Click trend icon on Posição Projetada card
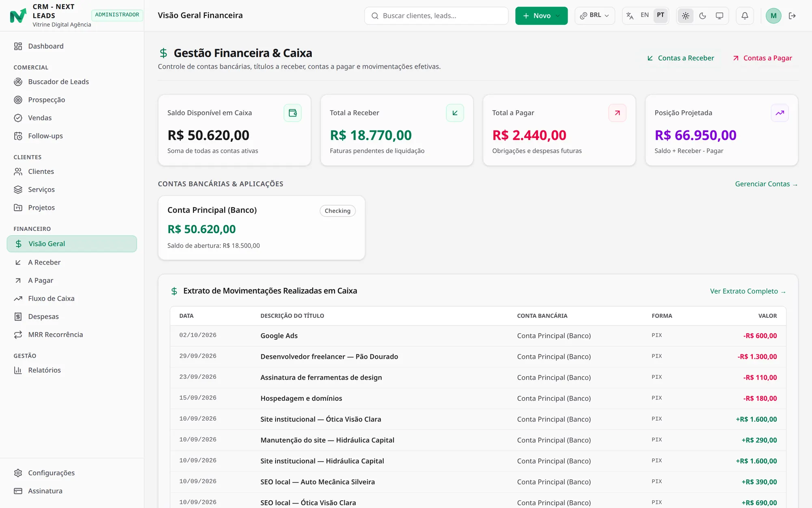The width and height of the screenshot is (812, 508). (780, 113)
